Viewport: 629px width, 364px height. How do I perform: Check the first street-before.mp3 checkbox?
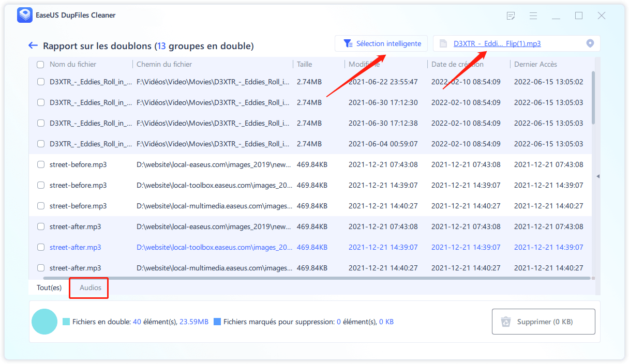40,164
